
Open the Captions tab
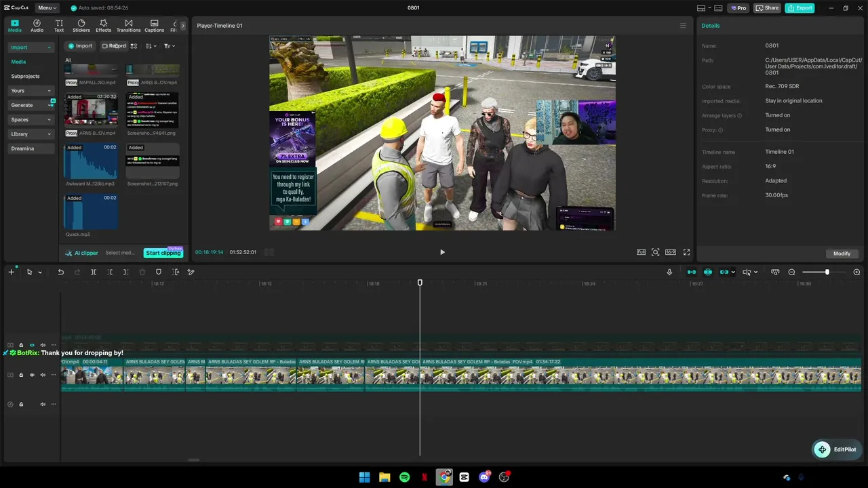tap(154, 26)
